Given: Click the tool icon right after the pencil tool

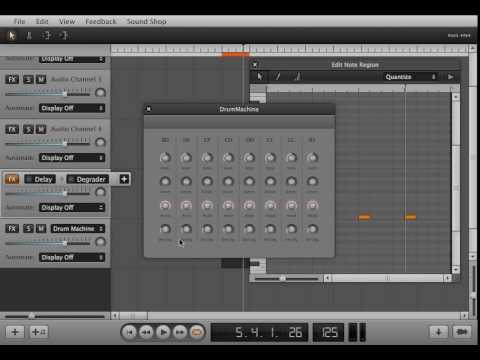Looking at the screenshot, I should tap(47, 35).
